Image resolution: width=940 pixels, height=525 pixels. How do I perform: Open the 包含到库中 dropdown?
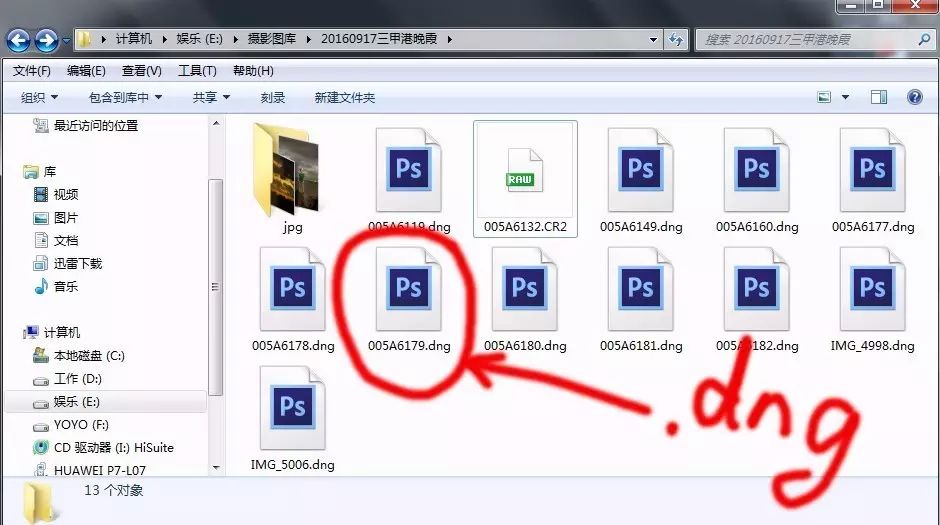click(125, 97)
